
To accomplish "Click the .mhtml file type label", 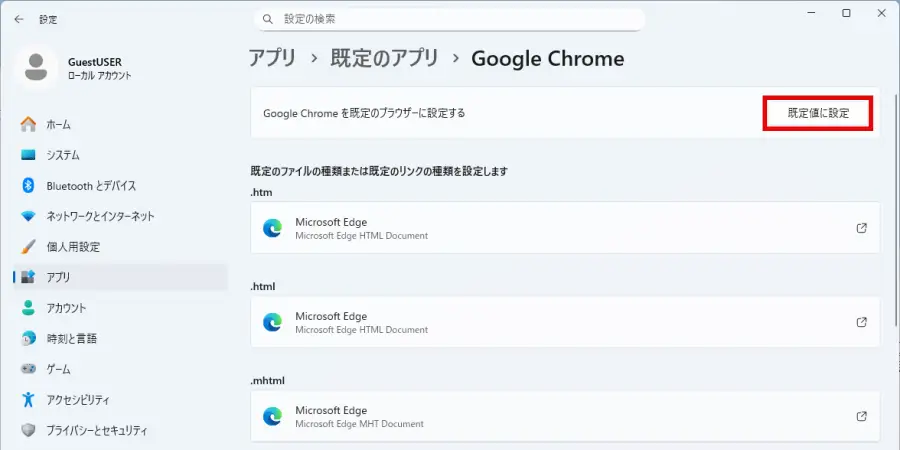I will pyautogui.click(x=267, y=381).
